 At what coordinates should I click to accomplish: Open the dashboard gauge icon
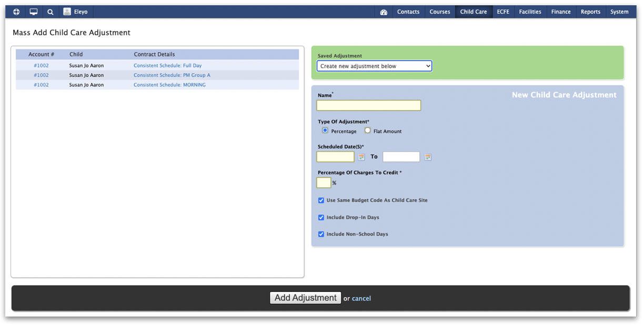(x=384, y=12)
